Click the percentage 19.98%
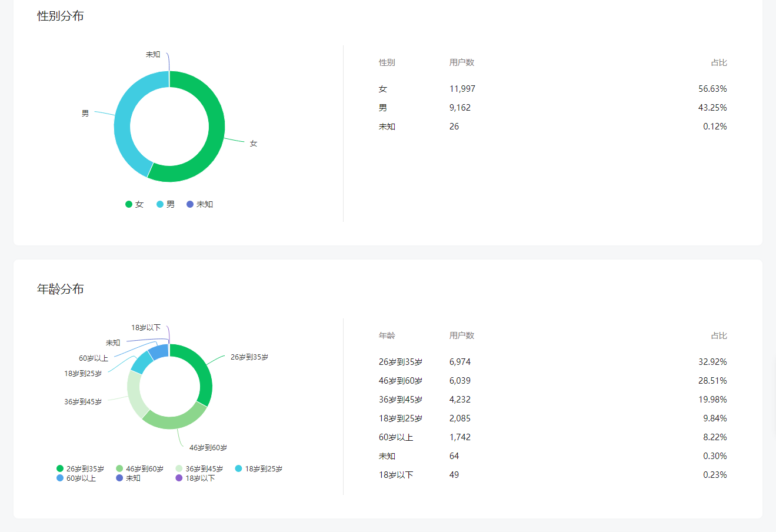Viewport: 776px width, 532px height. [712, 400]
